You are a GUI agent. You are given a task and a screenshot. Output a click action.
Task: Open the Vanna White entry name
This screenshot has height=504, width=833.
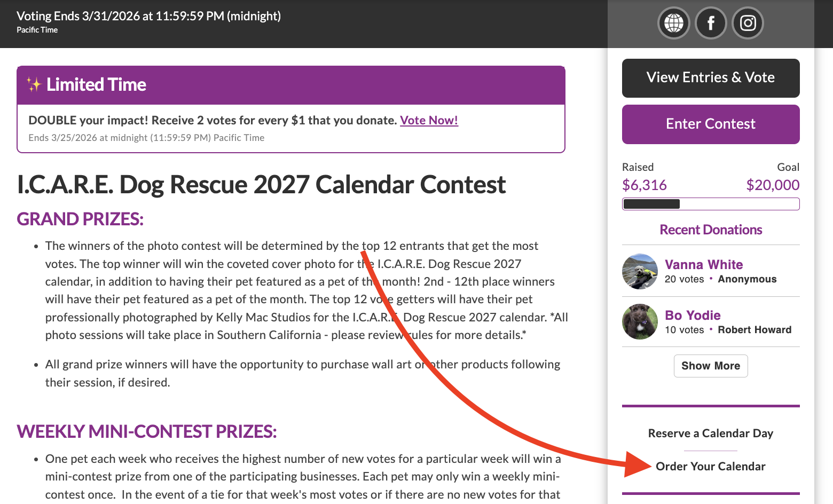tap(704, 264)
